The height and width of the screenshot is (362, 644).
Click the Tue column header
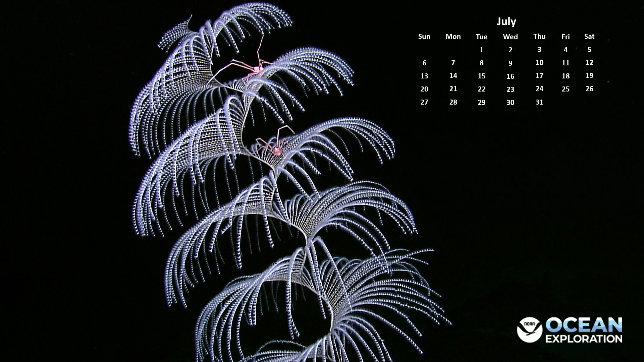tap(481, 37)
